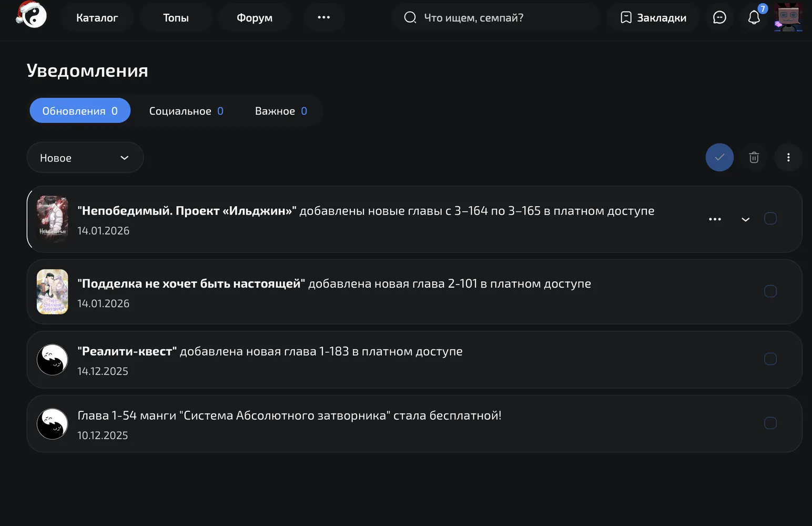The width and height of the screenshot is (812, 526).
Task: Open the 'Подделка не хочет быть настоящей' cover
Action: 52,291
